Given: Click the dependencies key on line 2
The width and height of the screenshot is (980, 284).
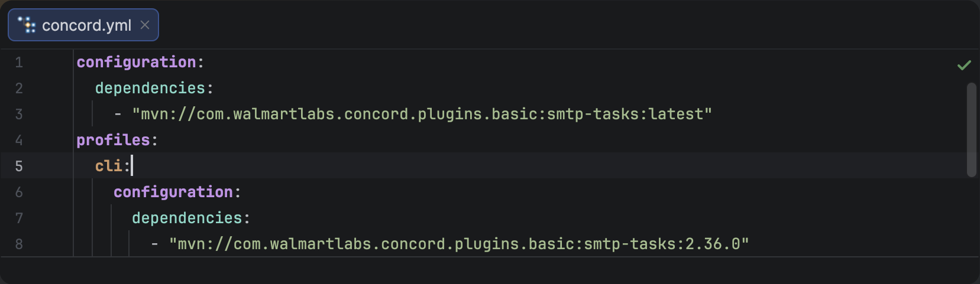Looking at the screenshot, I should click(x=150, y=88).
